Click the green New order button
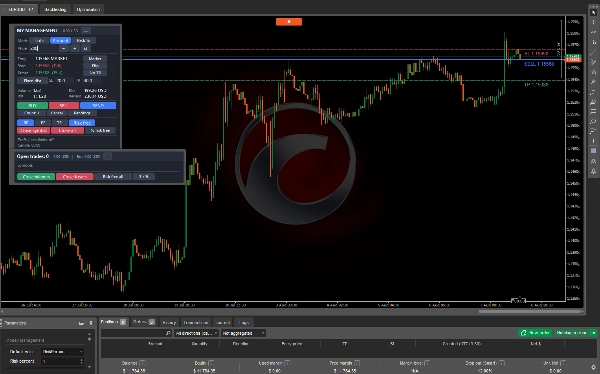Viewport: 600px width, 374px height. coord(535,333)
